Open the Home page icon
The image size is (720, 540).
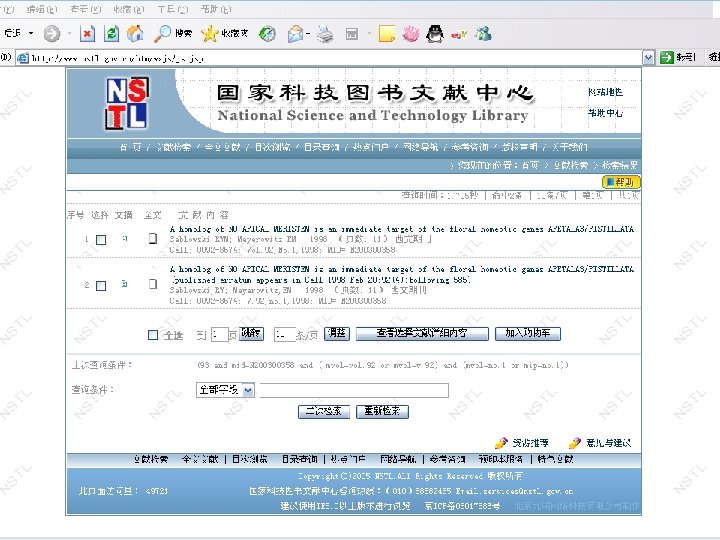point(135,34)
